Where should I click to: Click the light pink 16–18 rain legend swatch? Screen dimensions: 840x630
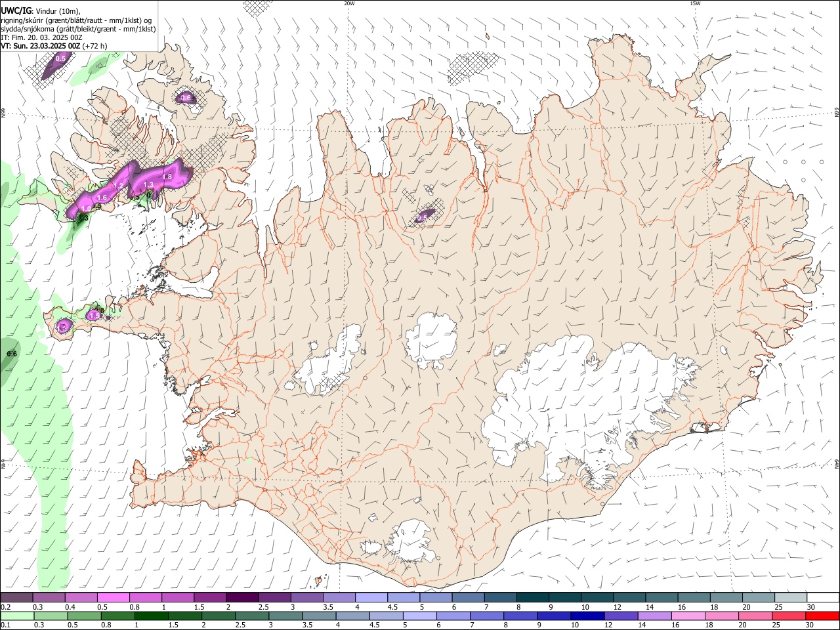(x=688, y=616)
